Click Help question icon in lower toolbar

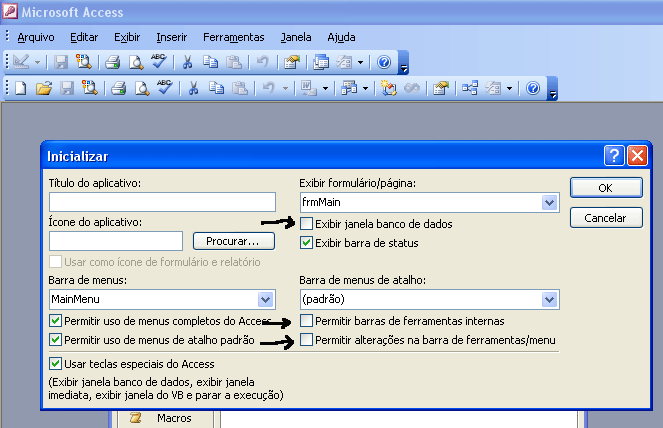(533, 88)
